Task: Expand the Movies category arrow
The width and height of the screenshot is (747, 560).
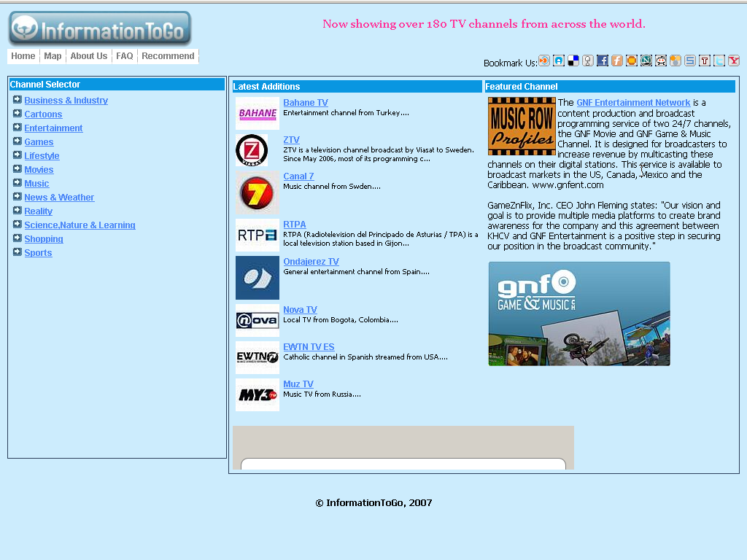Action: click(x=18, y=168)
